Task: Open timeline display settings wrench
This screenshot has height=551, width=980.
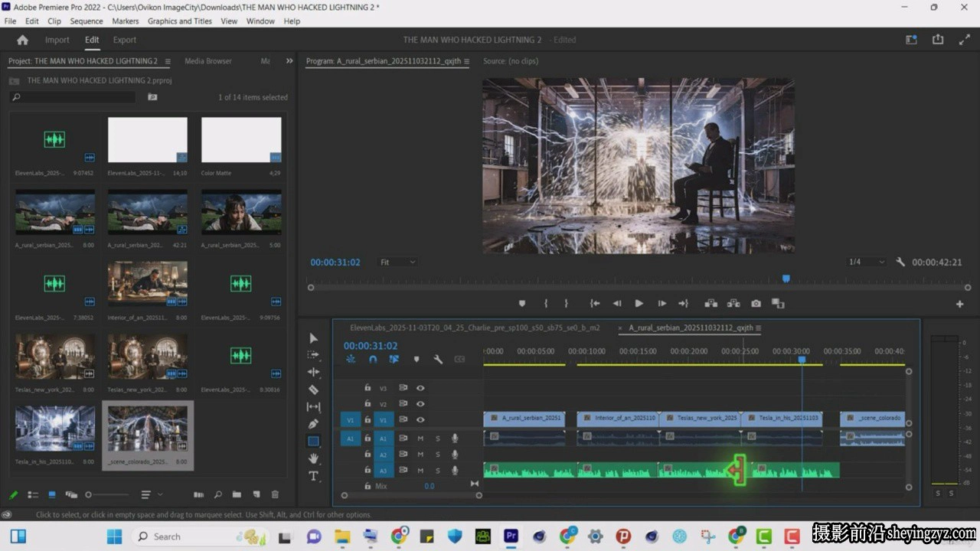Action: click(x=438, y=359)
